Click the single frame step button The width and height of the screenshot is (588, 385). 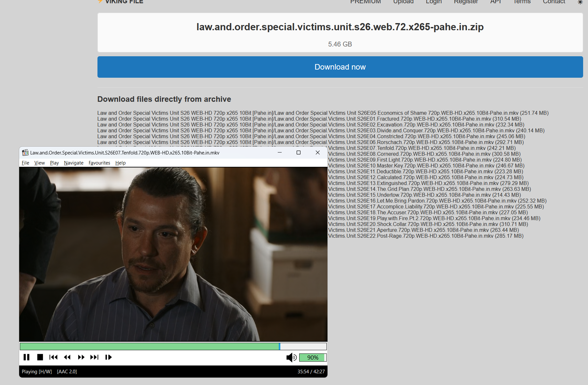coord(109,357)
